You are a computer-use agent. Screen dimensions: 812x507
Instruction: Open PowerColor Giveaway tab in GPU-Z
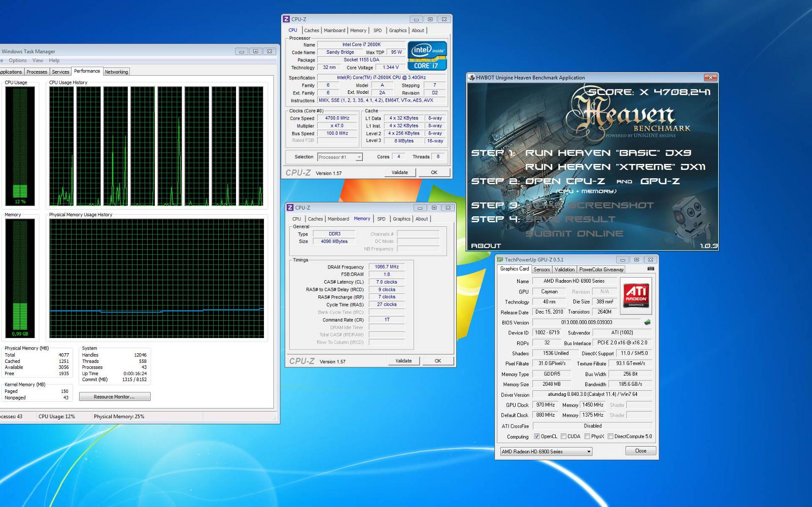coord(601,269)
